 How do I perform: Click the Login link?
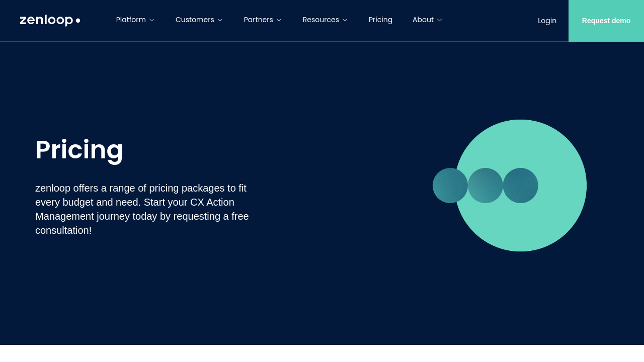point(547,21)
